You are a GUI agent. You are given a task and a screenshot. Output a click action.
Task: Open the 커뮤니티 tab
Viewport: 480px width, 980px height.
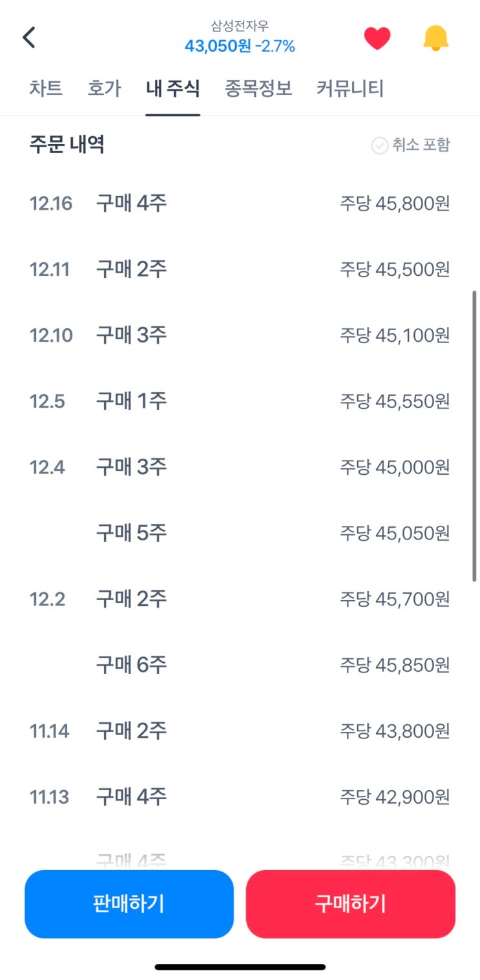350,89
